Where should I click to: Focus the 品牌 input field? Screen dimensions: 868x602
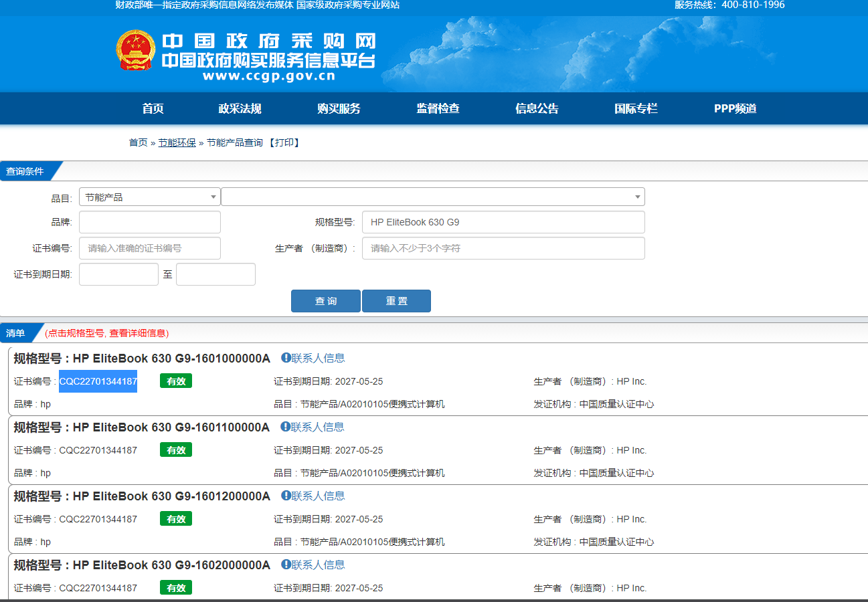click(150, 222)
